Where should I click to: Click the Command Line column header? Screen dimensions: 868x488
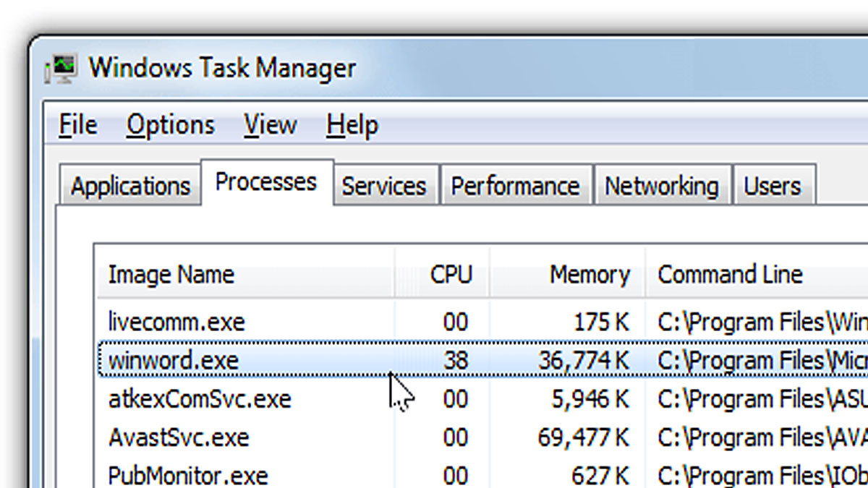tap(731, 275)
